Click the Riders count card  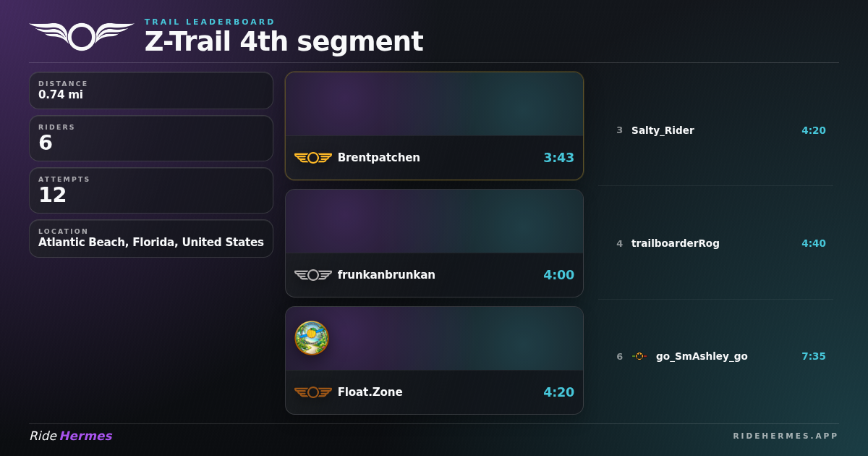151,138
